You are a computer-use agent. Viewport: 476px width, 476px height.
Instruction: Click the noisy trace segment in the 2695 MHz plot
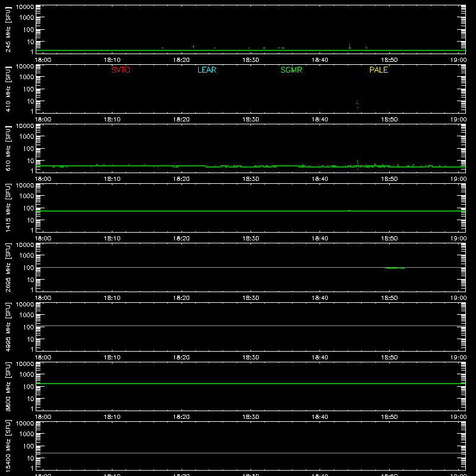(394, 267)
